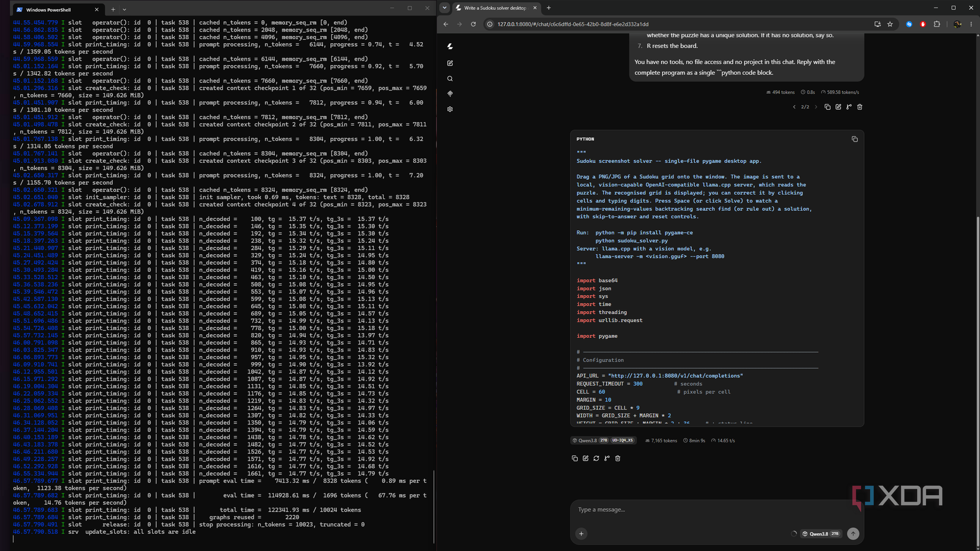The image size is (980, 551).
Task: Open settings gear in chat sidebar
Action: (x=450, y=109)
